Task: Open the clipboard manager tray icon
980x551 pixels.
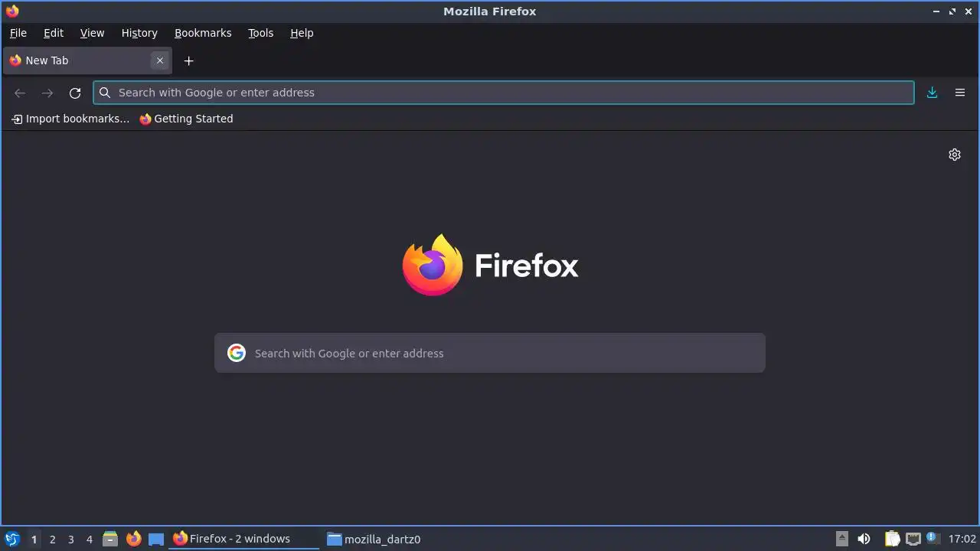Action: coord(892,539)
